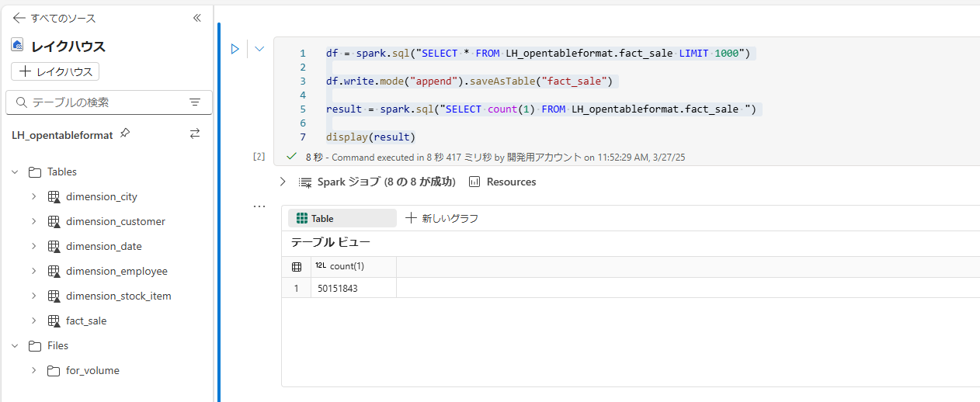Expand the Spark ジョブ section
This screenshot has height=402, width=980.
pyautogui.click(x=283, y=182)
